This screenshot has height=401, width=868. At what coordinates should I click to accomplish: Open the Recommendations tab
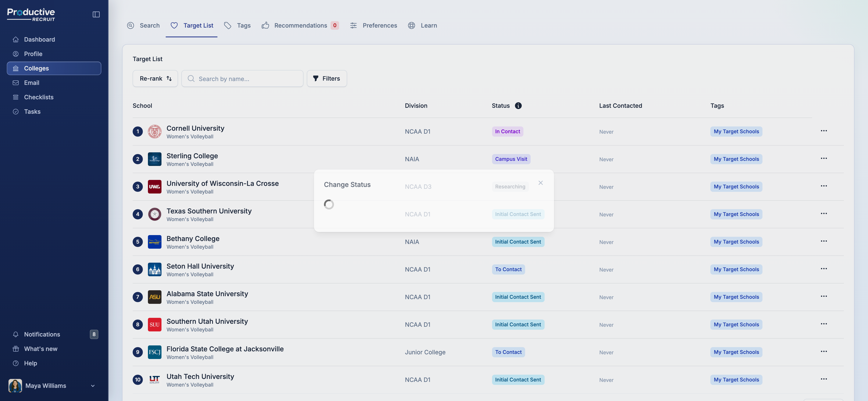(300, 25)
